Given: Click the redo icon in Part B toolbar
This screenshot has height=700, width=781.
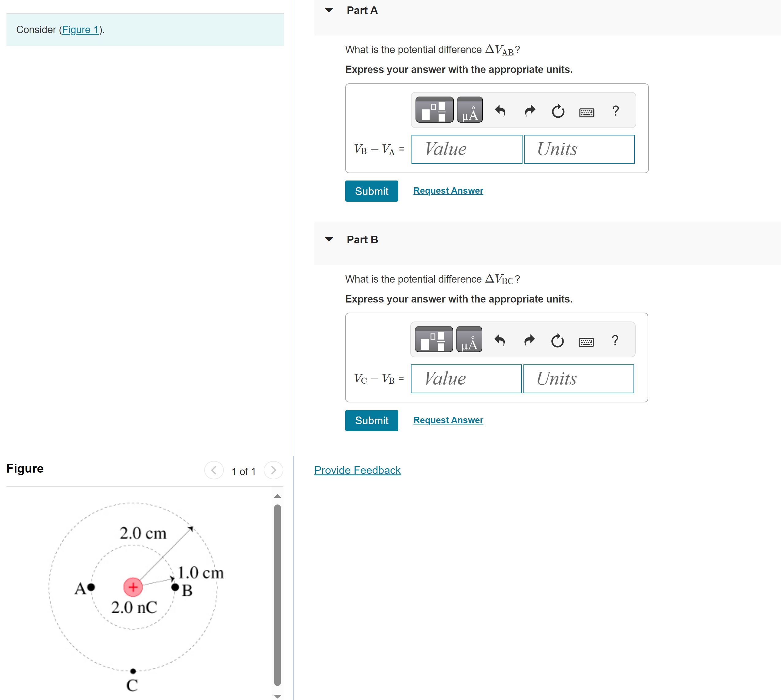Looking at the screenshot, I should tap(529, 340).
